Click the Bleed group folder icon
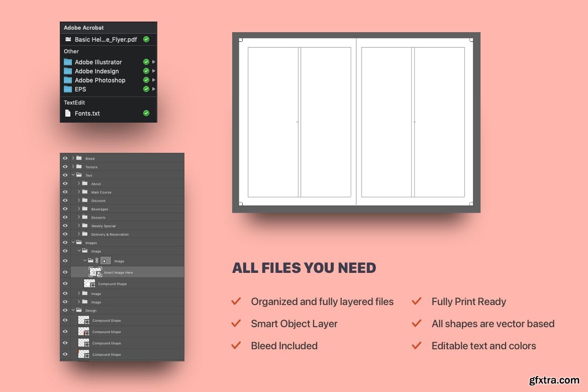This screenshot has width=588, height=392. pyautogui.click(x=79, y=158)
